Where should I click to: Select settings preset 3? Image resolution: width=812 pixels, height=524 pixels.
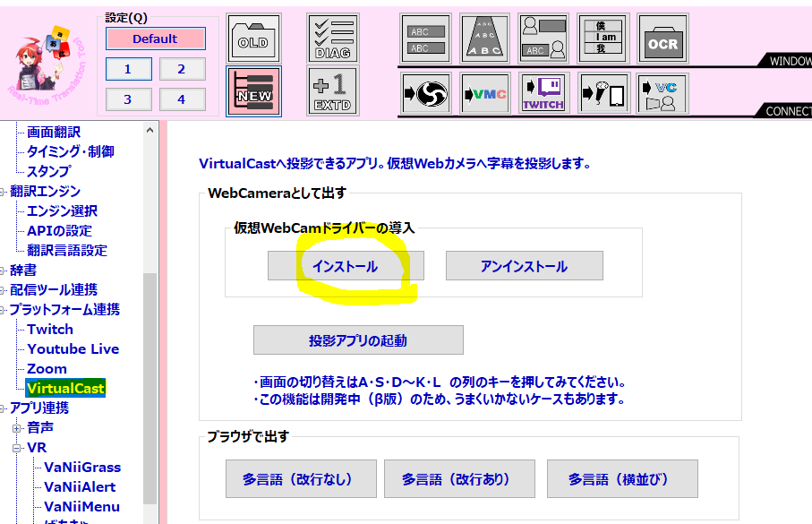[128, 99]
